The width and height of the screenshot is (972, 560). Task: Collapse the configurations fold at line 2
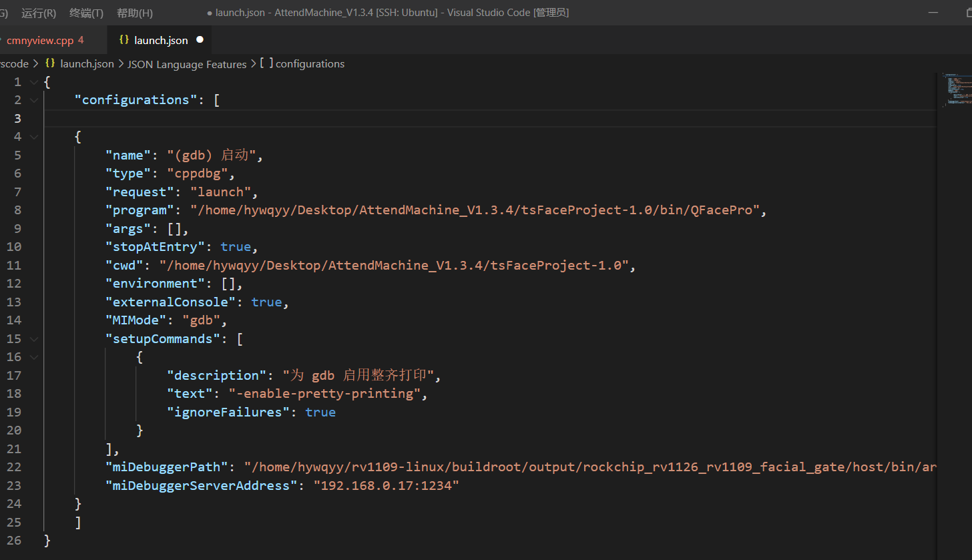[34, 100]
